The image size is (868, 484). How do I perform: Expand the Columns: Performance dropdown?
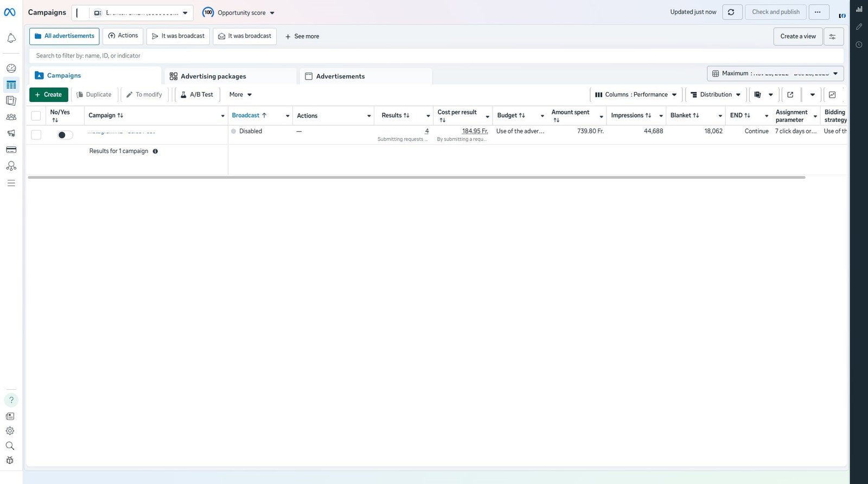(636, 94)
